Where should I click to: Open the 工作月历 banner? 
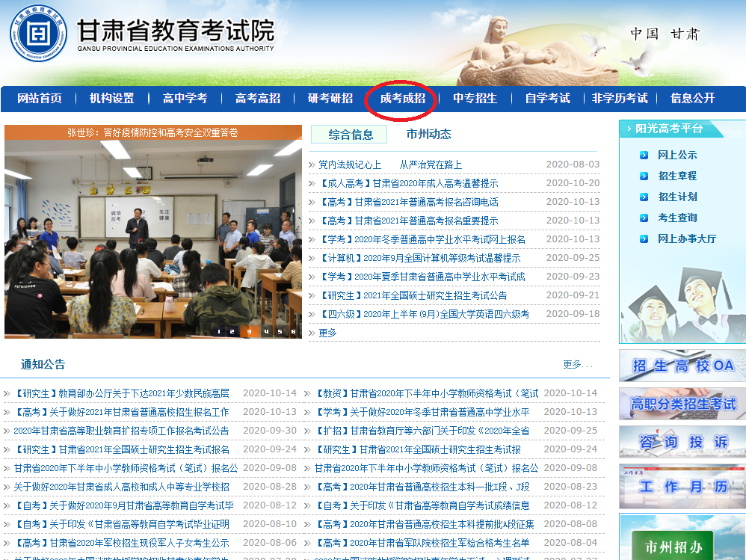tap(682, 487)
